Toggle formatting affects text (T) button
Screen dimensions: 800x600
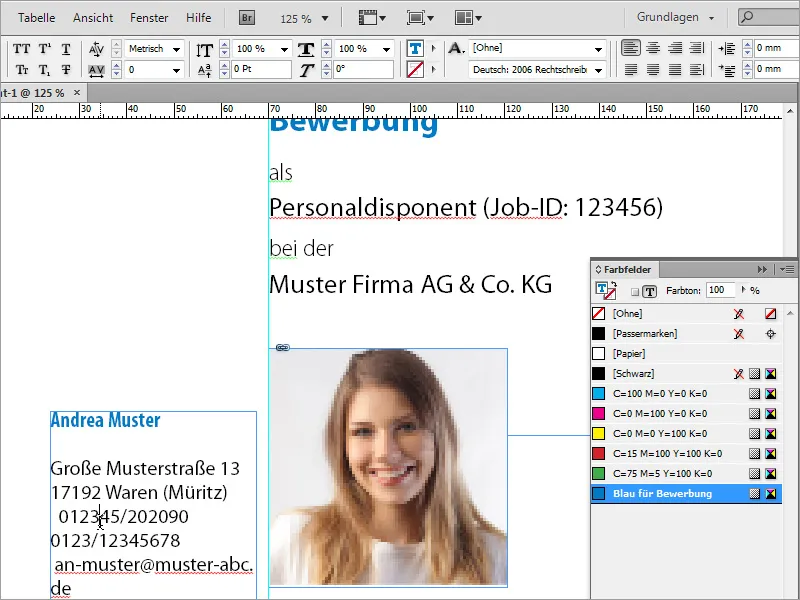(x=650, y=291)
